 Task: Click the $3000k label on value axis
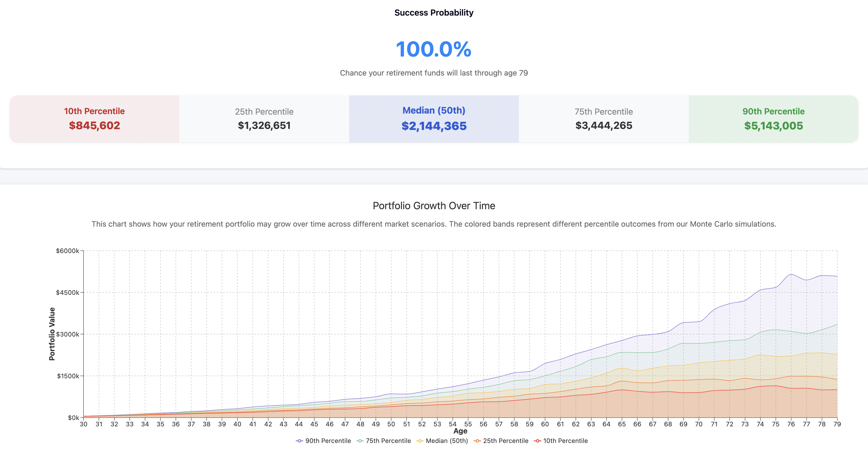68,334
